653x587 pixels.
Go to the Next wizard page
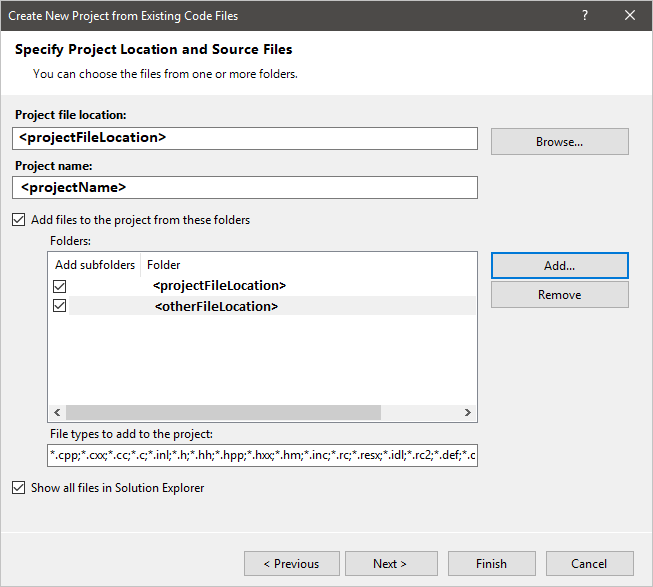pos(390,564)
